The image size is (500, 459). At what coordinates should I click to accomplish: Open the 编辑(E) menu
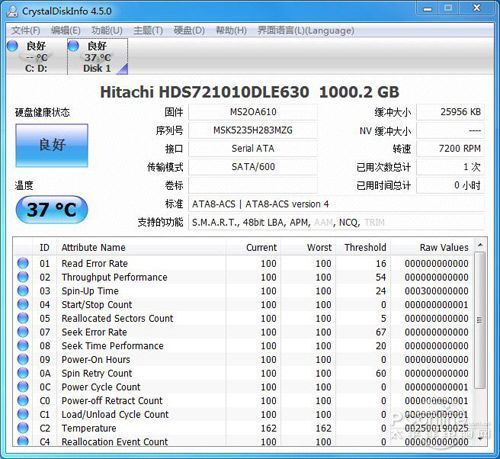tap(66, 31)
